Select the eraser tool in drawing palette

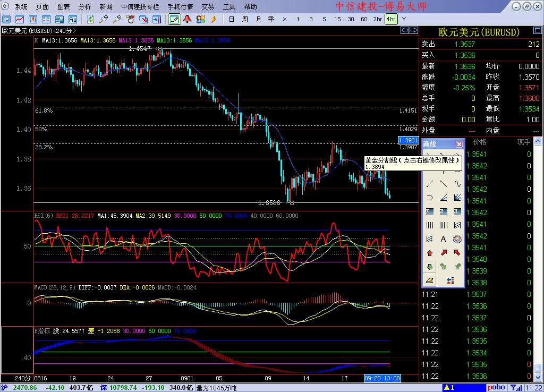point(430,280)
